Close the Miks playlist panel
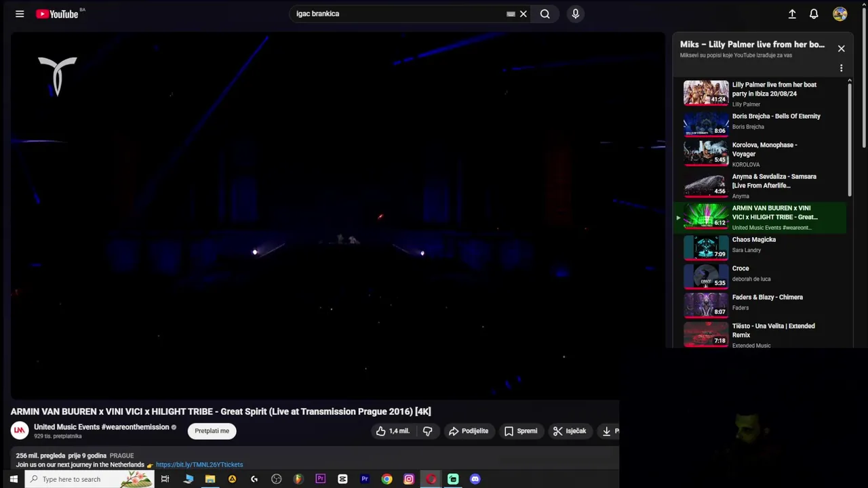The width and height of the screenshot is (868, 488). [x=841, y=49]
